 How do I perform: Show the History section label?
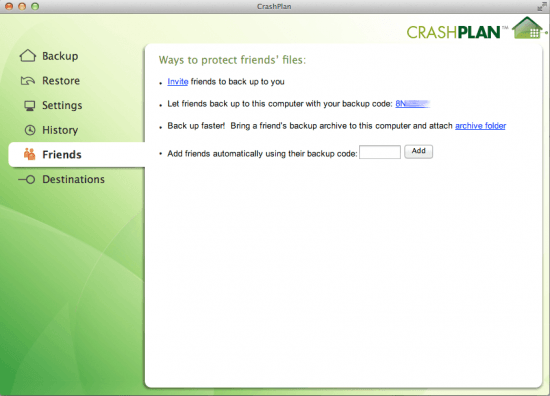(x=60, y=130)
